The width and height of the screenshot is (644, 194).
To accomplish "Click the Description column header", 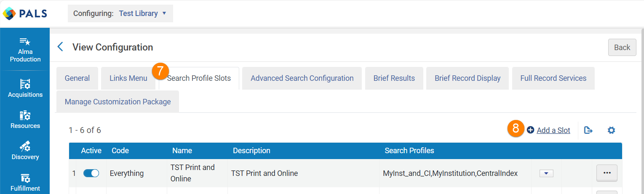I will click(x=251, y=151).
